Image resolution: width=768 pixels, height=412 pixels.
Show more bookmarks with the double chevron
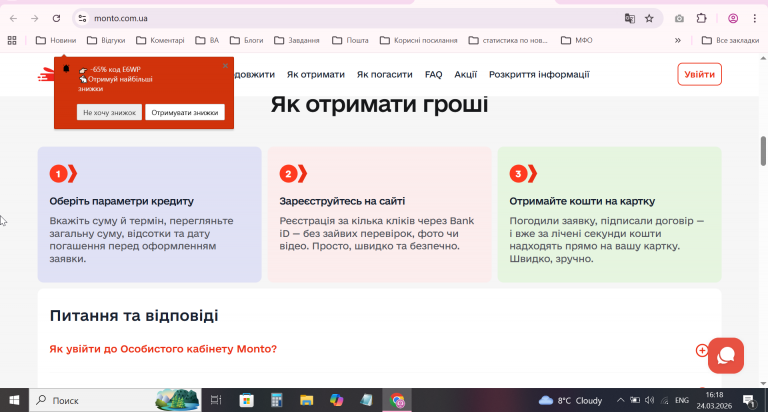point(678,40)
